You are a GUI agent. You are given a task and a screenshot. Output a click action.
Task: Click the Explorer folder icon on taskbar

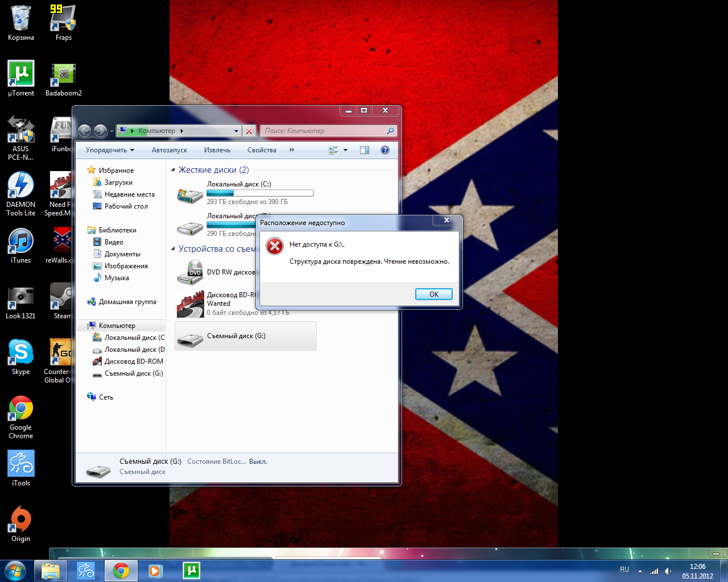click(x=51, y=571)
